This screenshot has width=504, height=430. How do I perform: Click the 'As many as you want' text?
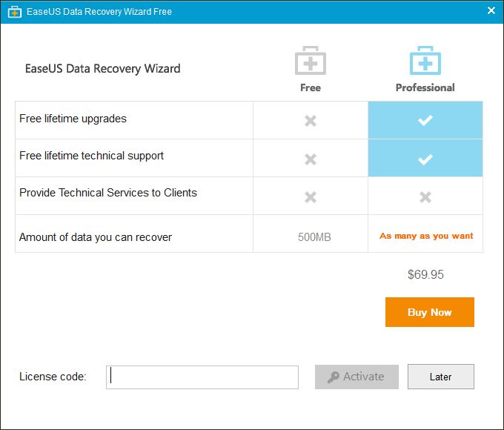[x=426, y=236]
